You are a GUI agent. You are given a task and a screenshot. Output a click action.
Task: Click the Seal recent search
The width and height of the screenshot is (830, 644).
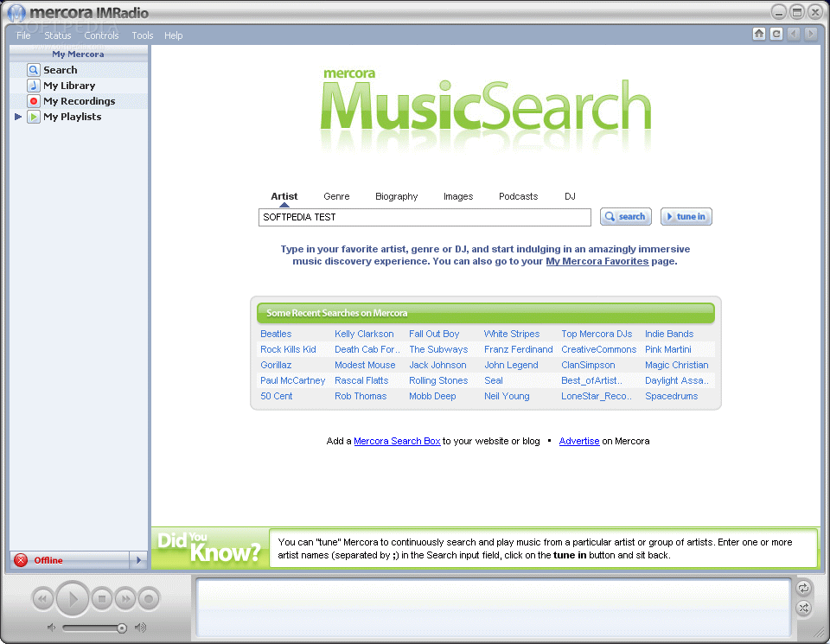point(494,380)
